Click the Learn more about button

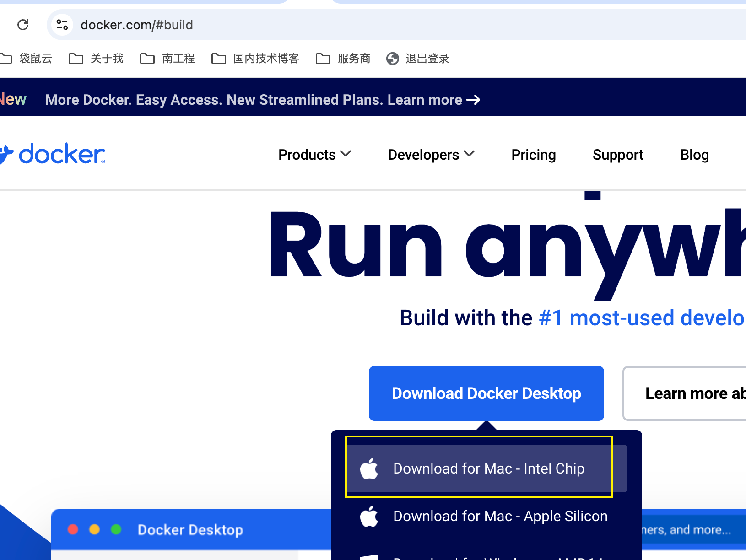click(685, 393)
